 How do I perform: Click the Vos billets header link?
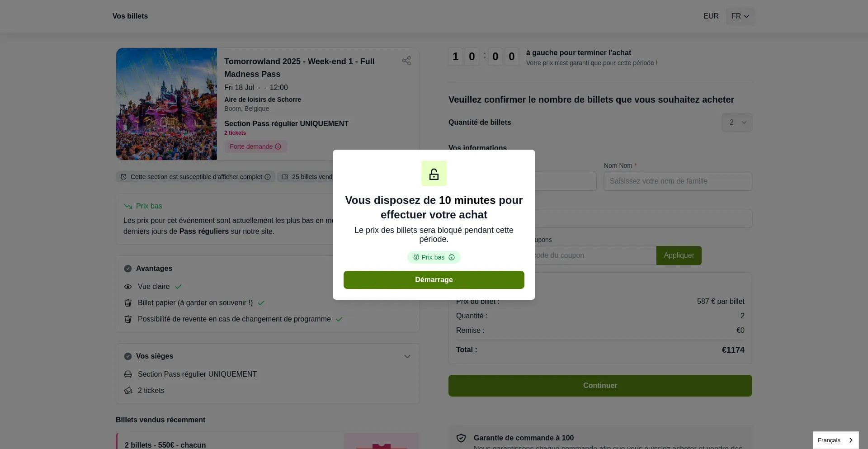pyautogui.click(x=130, y=16)
